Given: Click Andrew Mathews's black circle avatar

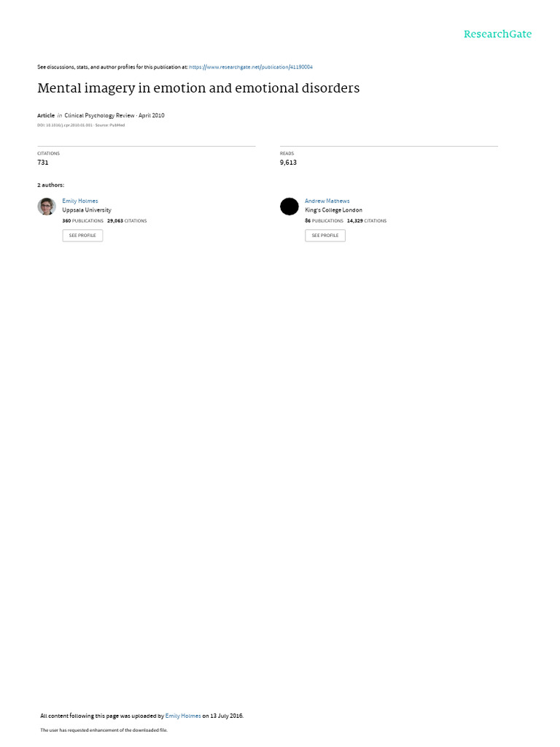Looking at the screenshot, I should pyautogui.click(x=289, y=206).
